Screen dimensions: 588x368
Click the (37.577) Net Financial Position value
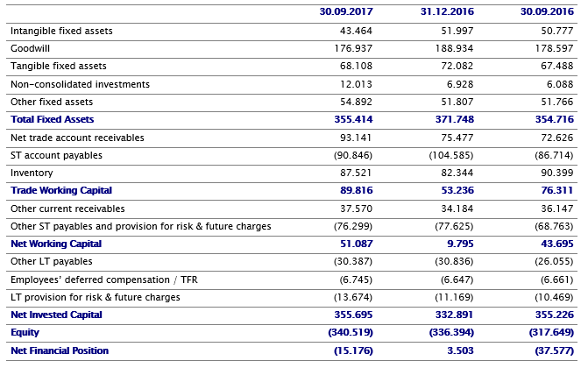(x=552, y=350)
